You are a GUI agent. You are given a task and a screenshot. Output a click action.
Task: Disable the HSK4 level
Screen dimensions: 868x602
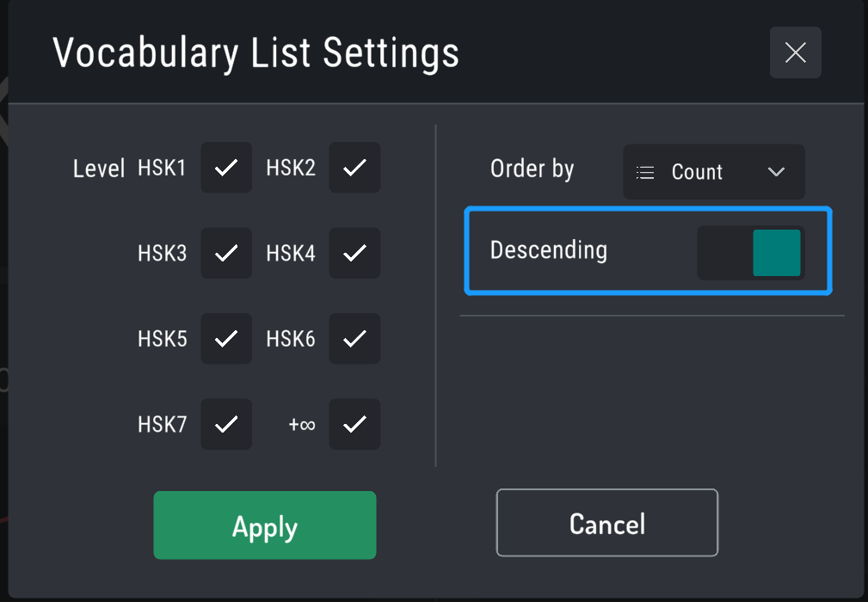pos(354,253)
